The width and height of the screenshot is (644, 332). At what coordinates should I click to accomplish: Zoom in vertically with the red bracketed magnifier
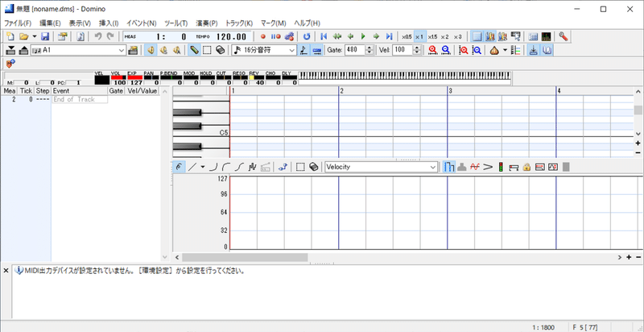click(x=464, y=50)
